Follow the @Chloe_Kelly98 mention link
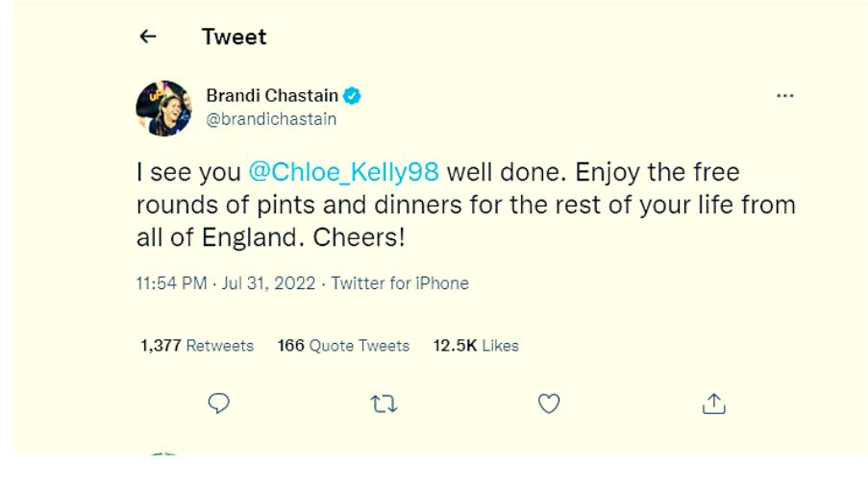Image resolution: width=868 pixels, height=488 pixels. click(x=343, y=173)
